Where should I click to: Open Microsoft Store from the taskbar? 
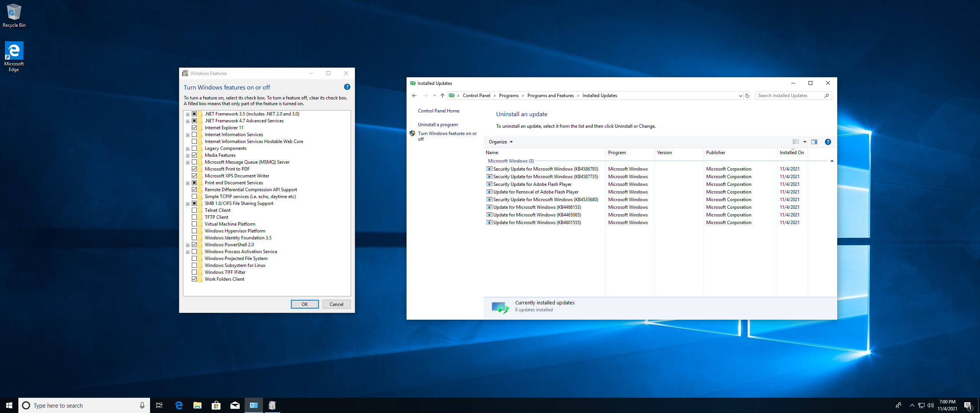pos(216,405)
